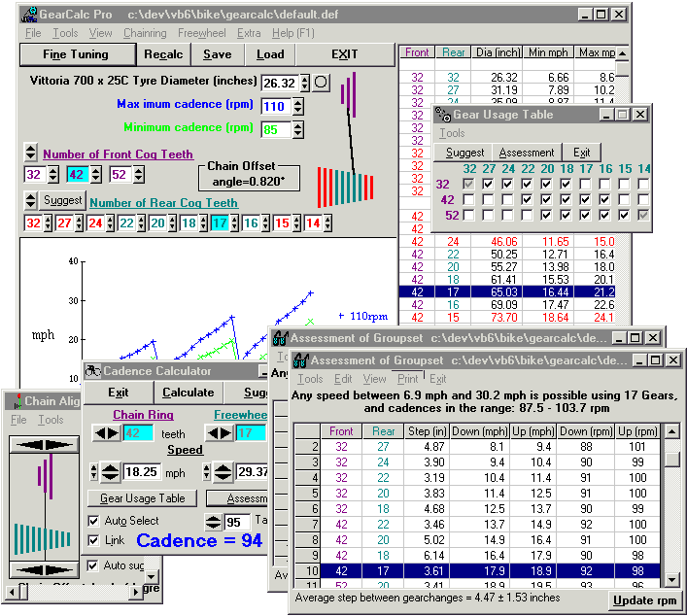
Task: Open Print menu in Assessment of Groupset
Action: [408, 379]
